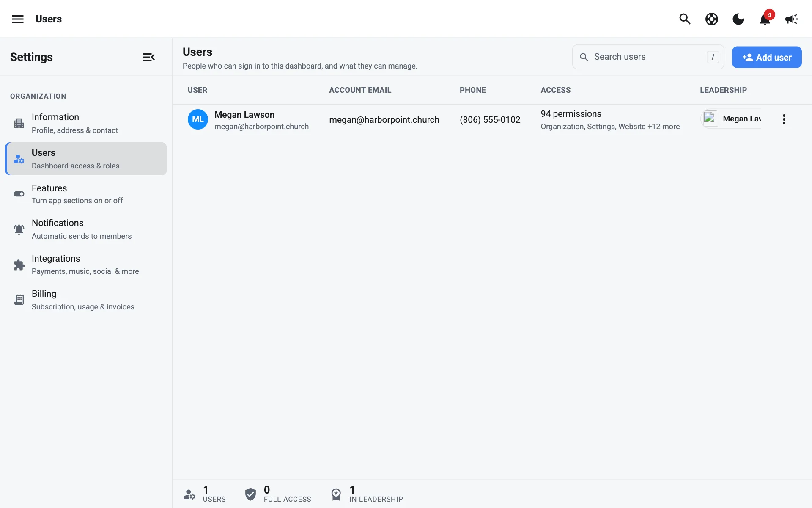Click the In Leadership ribbon icon
812x508 pixels.
336,494
